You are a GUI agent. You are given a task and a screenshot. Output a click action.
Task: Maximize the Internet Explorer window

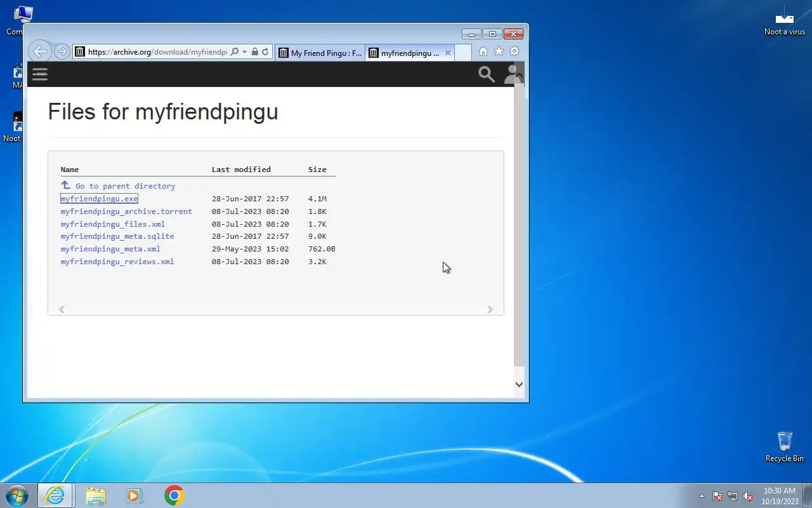point(492,34)
